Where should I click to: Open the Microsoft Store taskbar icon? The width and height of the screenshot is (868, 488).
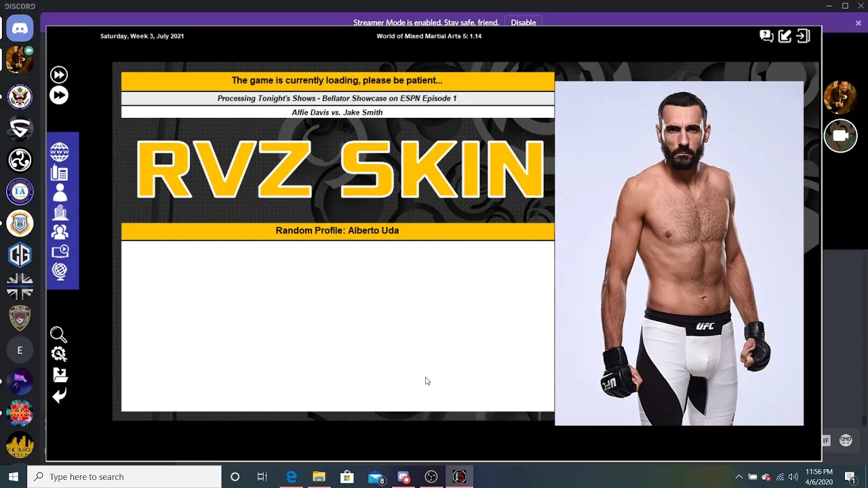(x=347, y=477)
